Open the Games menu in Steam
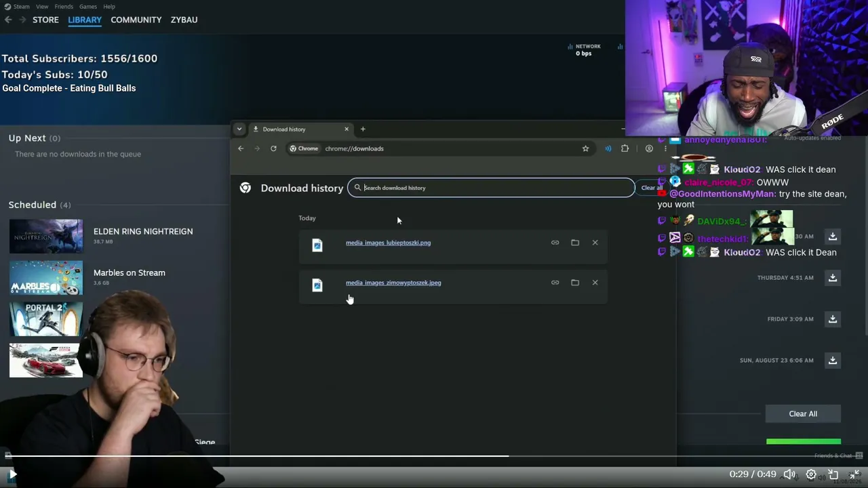This screenshot has height=488, width=868. point(88,7)
